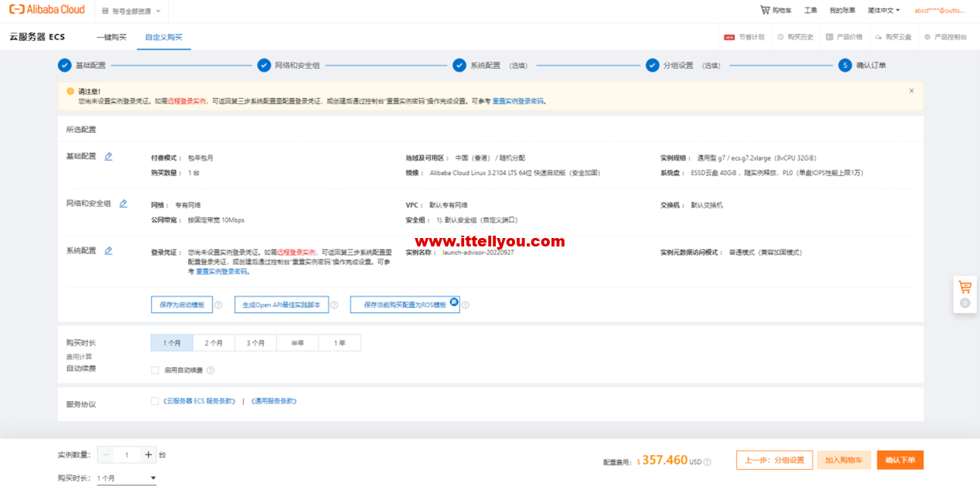The width and height of the screenshot is (980, 486).
Task: Click help icon beside 保存当前购买配置为ROS模板
Action: click(x=466, y=305)
